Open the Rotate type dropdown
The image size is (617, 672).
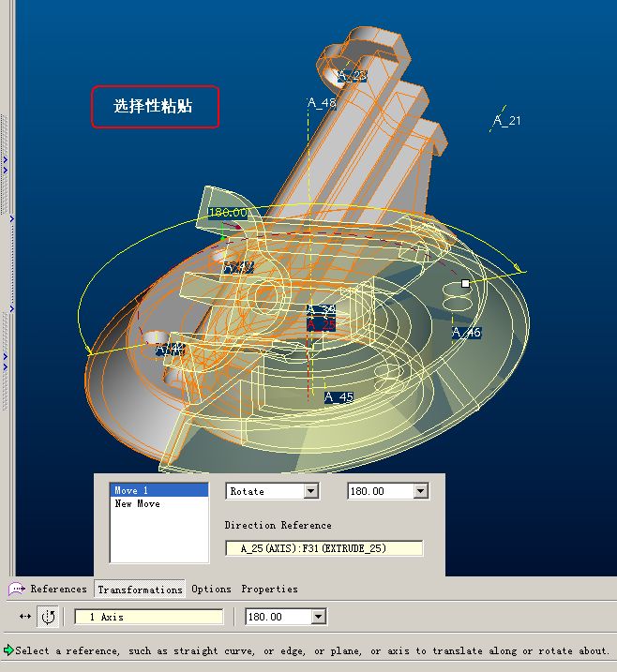click(311, 491)
